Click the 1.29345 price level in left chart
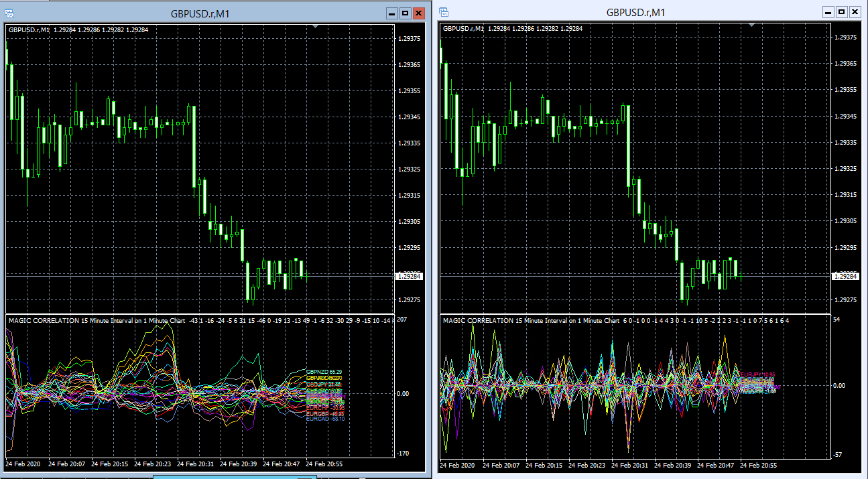Image resolution: width=868 pixels, height=479 pixels. (x=410, y=117)
